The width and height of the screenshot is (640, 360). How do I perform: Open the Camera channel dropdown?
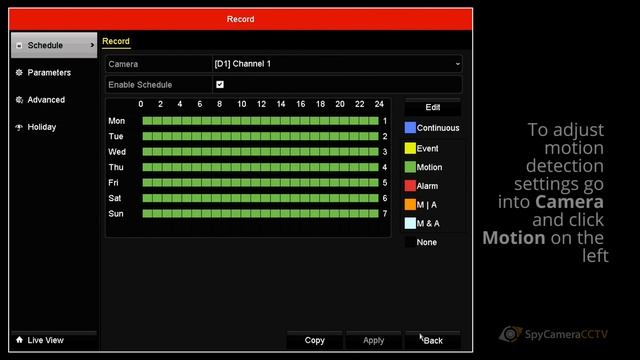337,64
